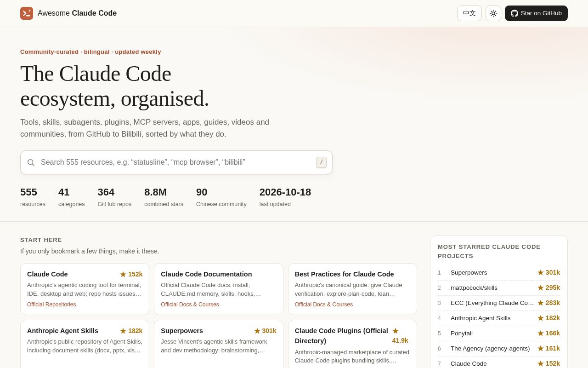Switch language with the 中文 button
Screen dimensions: 588x368
(469, 13)
